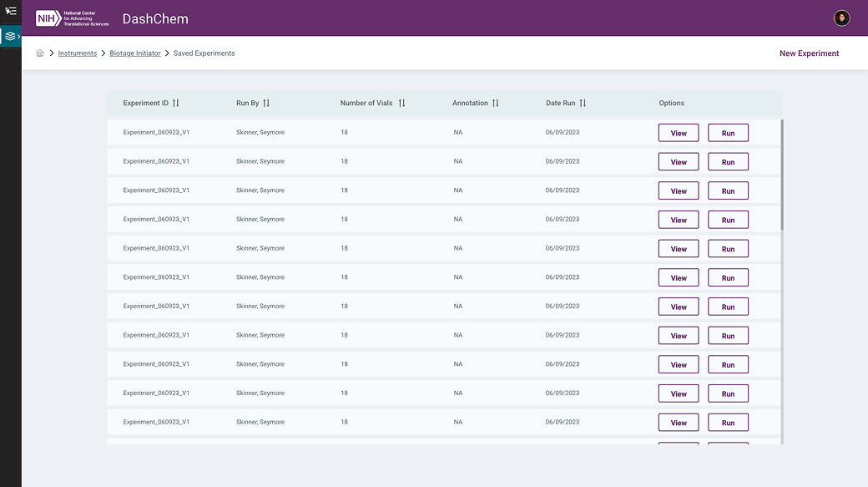Screen dimensions: 868x487
Task: Navigate to Instruments breadcrumb link
Action: coord(78,53)
